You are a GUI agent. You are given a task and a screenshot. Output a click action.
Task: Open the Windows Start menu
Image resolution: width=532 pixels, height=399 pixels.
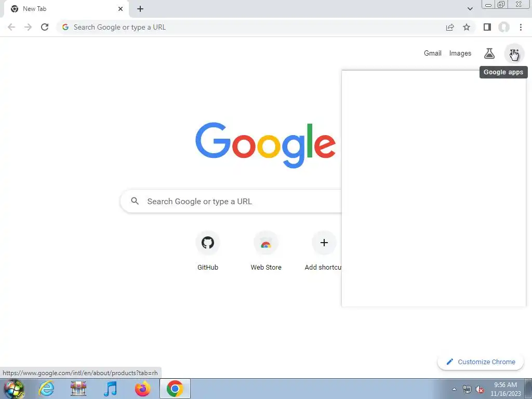click(x=14, y=389)
